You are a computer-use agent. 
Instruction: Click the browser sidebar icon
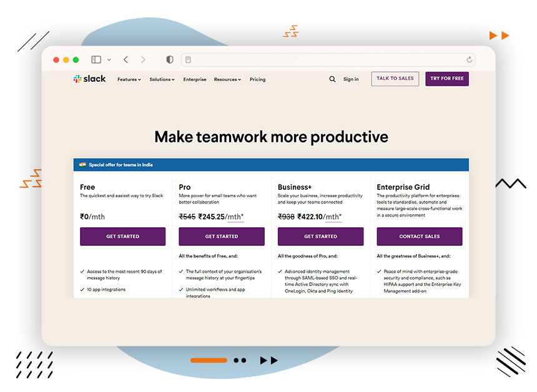(96, 59)
